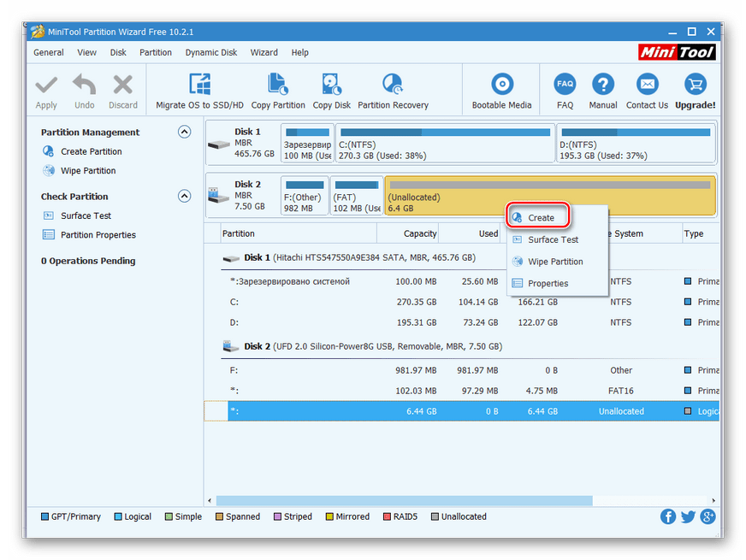Open the Copy Partition tool
This screenshot has width=746, height=560.
(x=278, y=85)
